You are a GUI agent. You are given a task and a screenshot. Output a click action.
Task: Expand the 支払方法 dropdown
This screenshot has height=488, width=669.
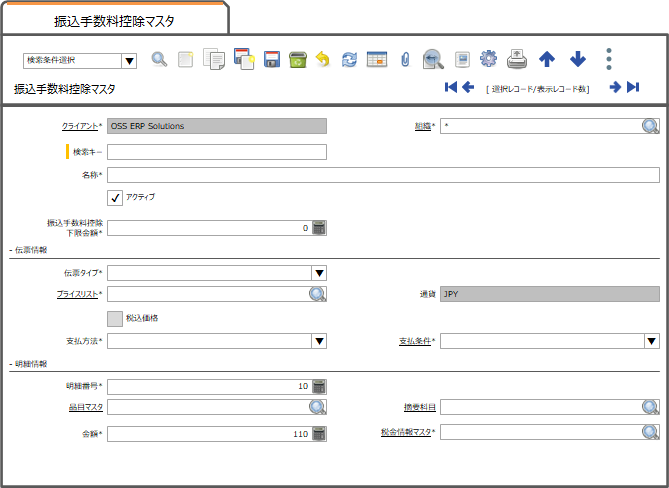[x=319, y=341]
